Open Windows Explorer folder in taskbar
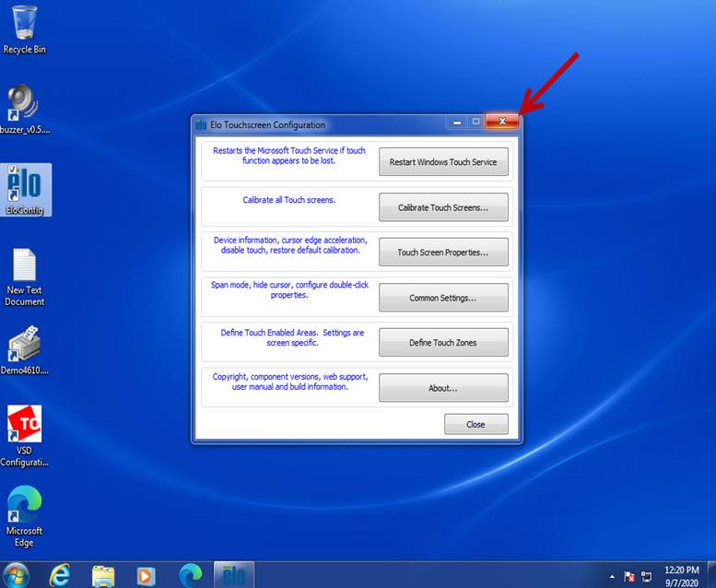The image size is (716, 588). [103, 574]
